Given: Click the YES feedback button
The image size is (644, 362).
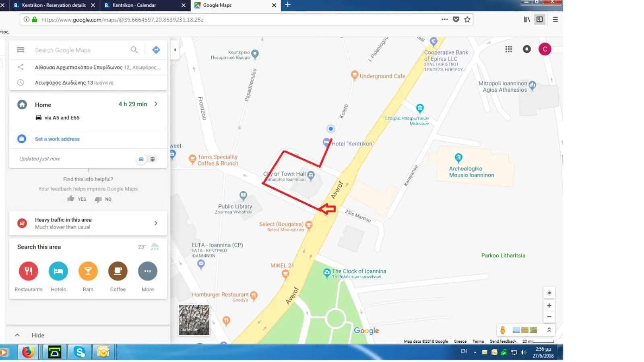Looking at the screenshot, I should (77, 199).
